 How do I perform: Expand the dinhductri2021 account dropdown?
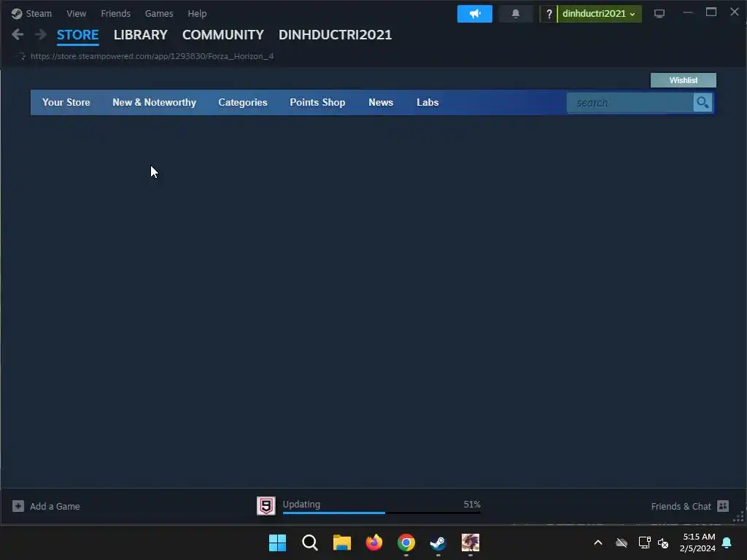[599, 14]
